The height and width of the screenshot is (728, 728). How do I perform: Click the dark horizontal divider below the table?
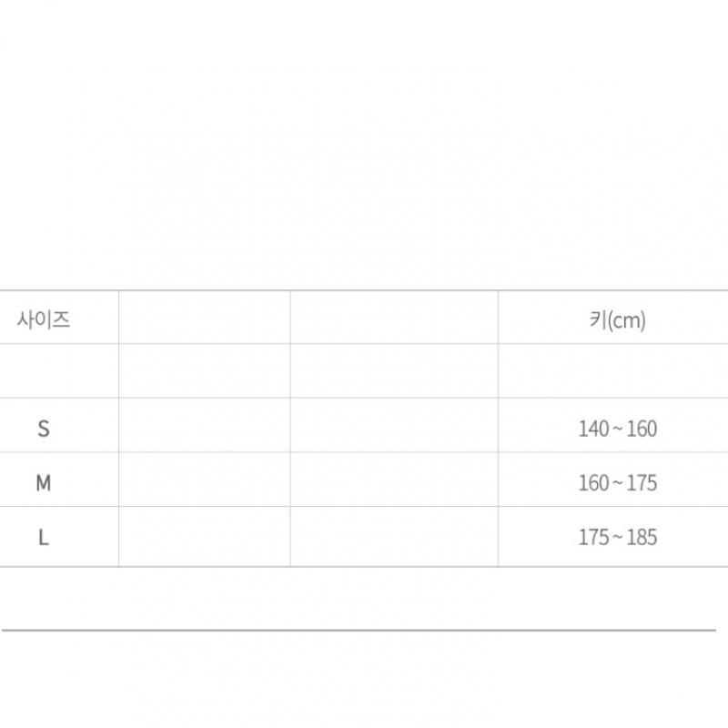(364, 630)
